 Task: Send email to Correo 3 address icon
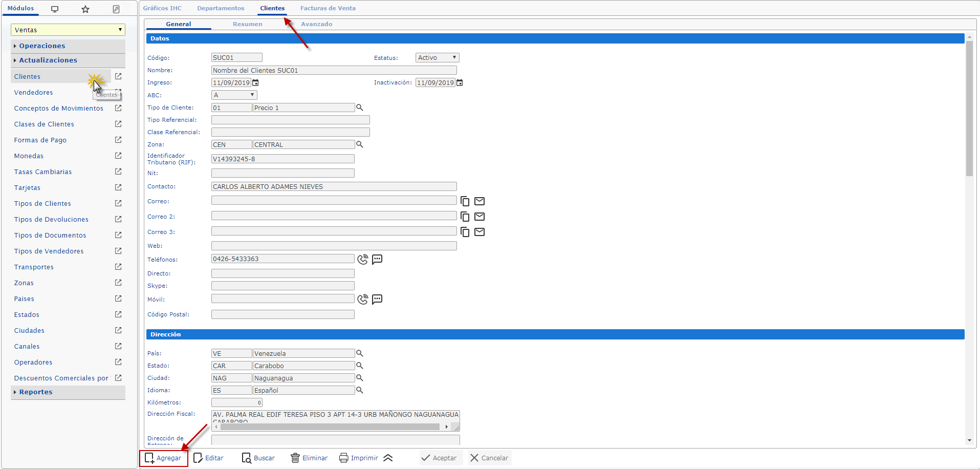click(480, 232)
